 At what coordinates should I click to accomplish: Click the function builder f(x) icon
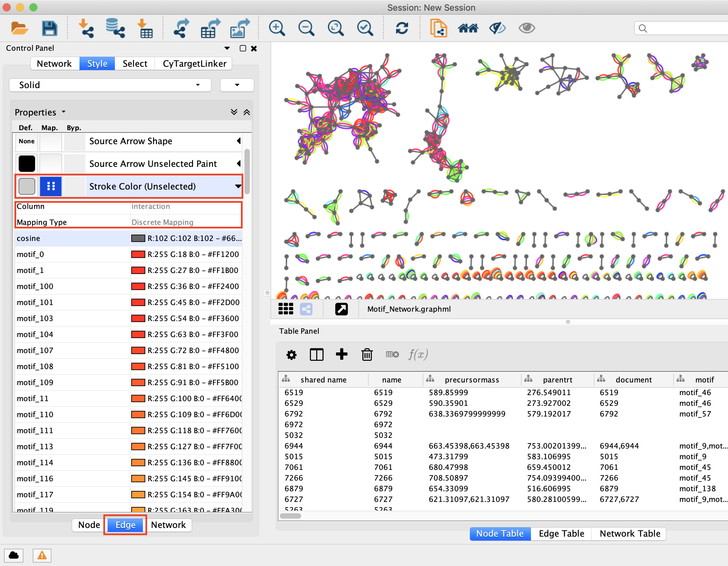[418, 354]
